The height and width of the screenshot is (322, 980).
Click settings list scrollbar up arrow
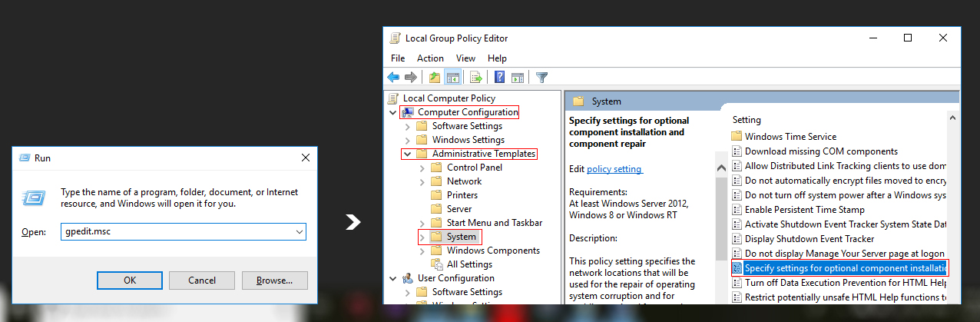point(953,118)
